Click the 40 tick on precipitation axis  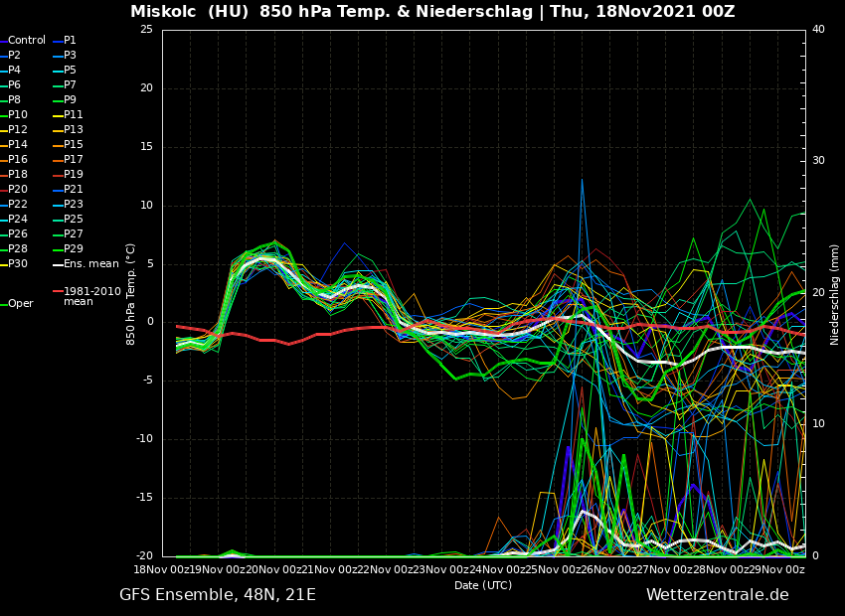tap(818, 30)
